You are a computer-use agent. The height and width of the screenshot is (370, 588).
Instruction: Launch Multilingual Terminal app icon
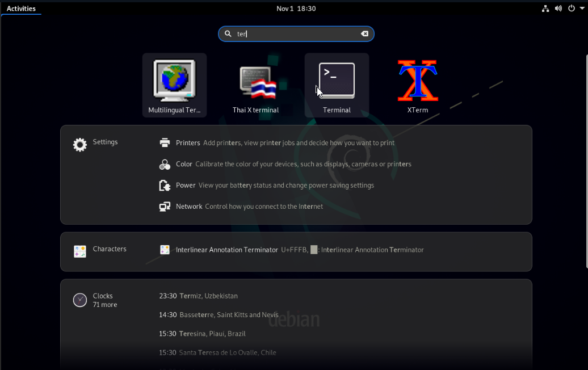pos(174,81)
